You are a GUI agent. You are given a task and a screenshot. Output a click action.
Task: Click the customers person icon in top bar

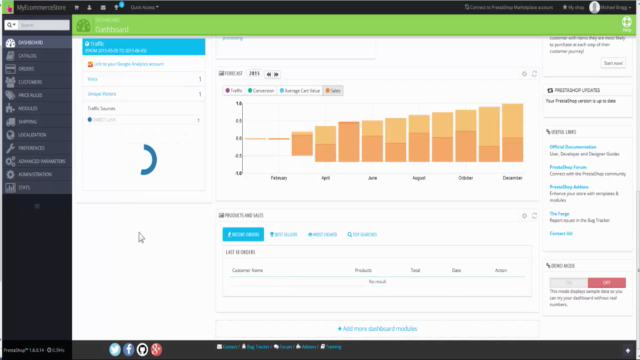click(89, 7)
